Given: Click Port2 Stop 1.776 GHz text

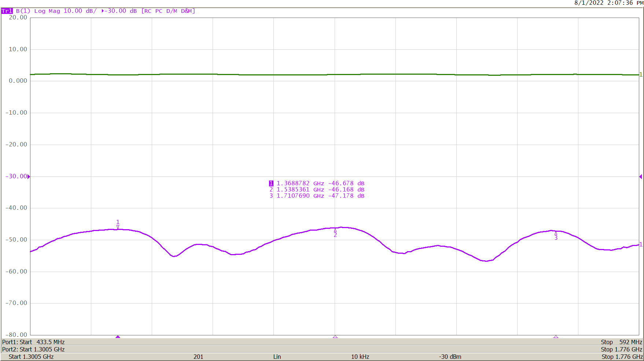Looking at the screenshot, I should point(622,349).
